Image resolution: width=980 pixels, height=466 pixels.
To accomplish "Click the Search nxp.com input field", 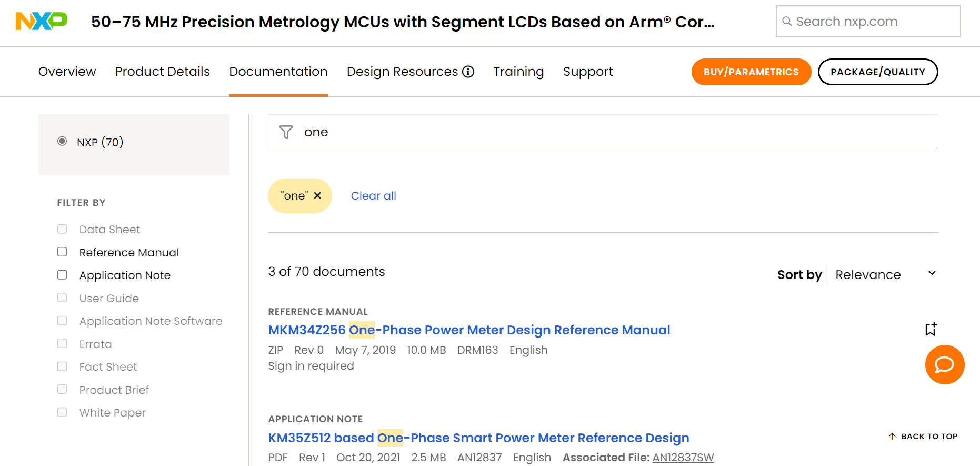I will pos(868,21).
